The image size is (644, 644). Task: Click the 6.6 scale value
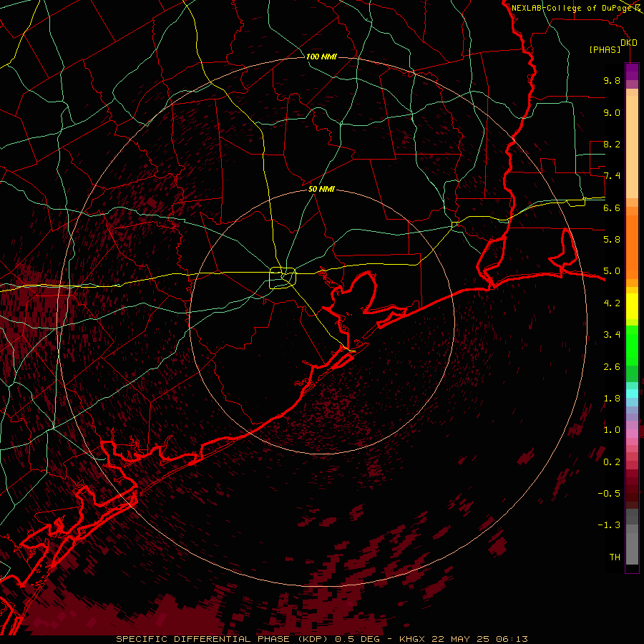[612, 208]
